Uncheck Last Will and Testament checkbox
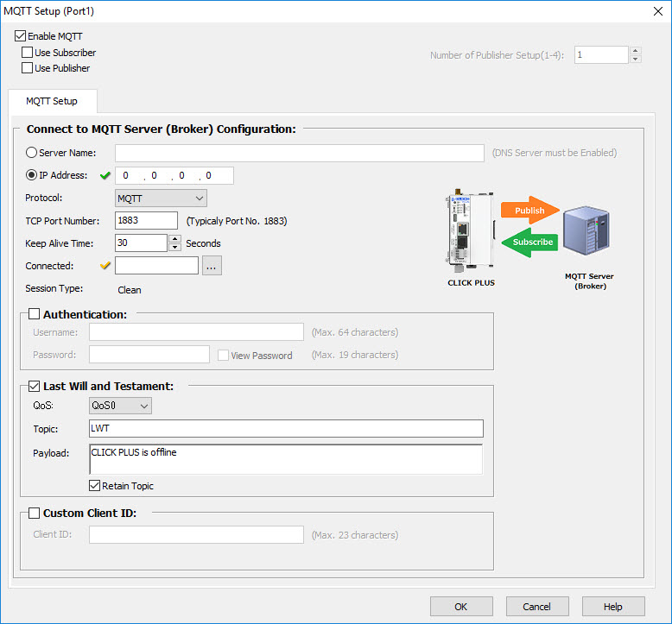The image size is (672, 624). [x=34, y=386]
